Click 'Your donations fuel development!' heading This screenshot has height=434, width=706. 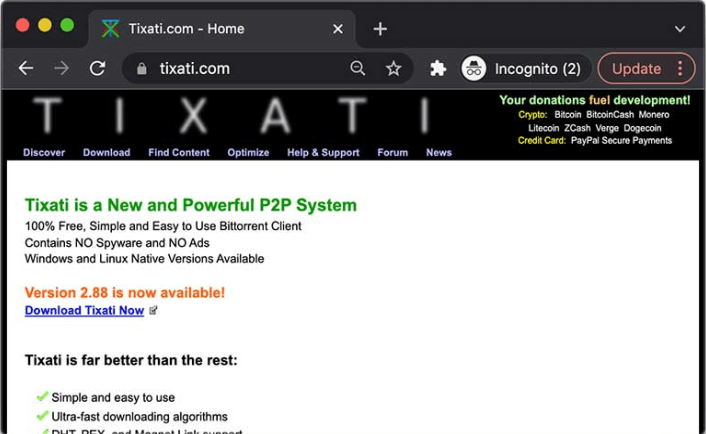(595, 100)
